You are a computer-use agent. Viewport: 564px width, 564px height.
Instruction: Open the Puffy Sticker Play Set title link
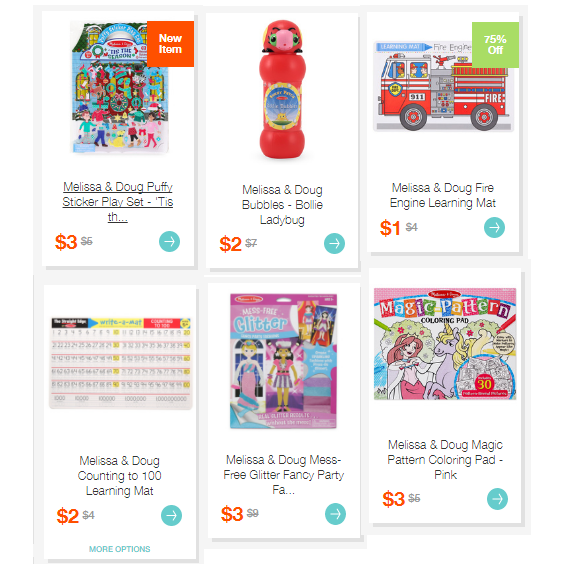pos(118,202)
